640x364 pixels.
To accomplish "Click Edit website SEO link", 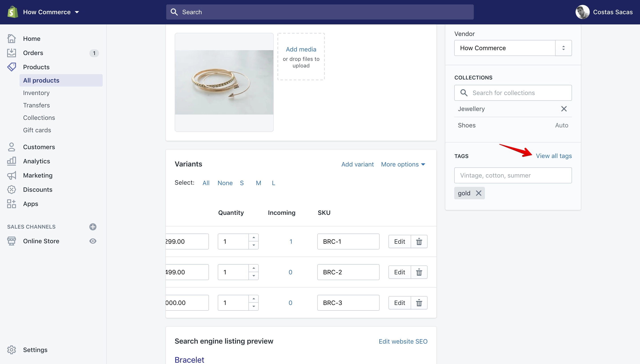I will coord(403,342).
